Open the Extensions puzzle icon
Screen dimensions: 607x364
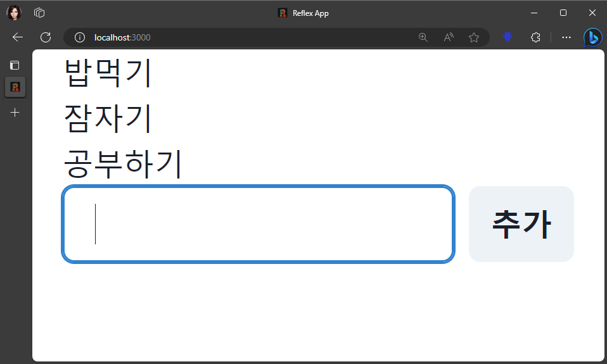[535, 37]
